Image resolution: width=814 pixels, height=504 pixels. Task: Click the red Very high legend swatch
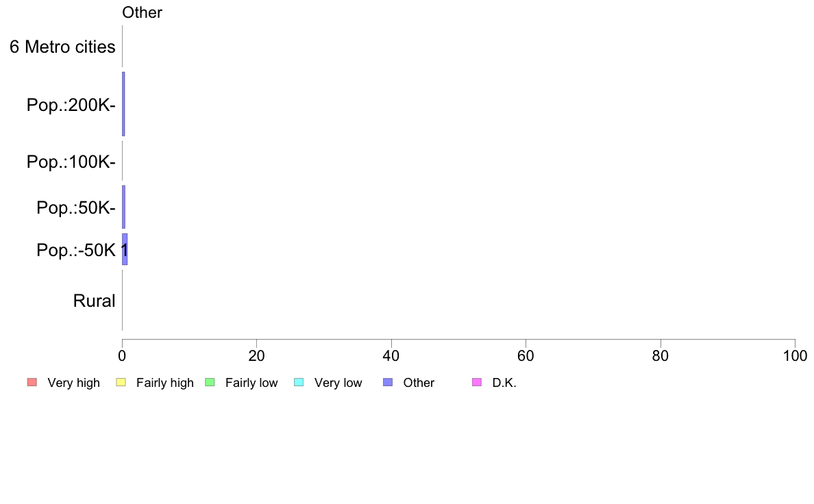click(32, 382)
